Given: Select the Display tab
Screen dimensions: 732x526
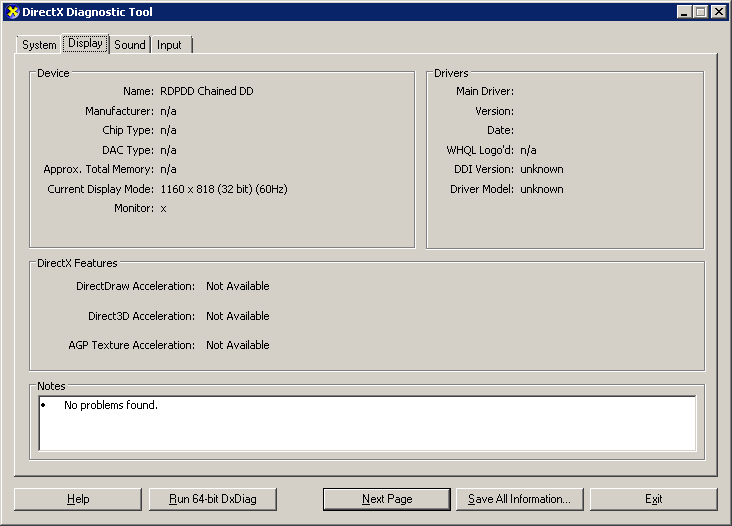Looking at the screenshot, I should pyautogui.click(x=85, y=44).
